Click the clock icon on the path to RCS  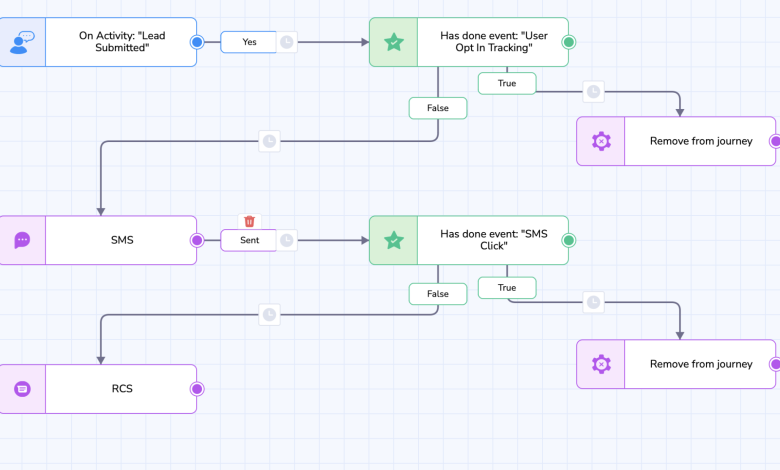tap(269, 315)
